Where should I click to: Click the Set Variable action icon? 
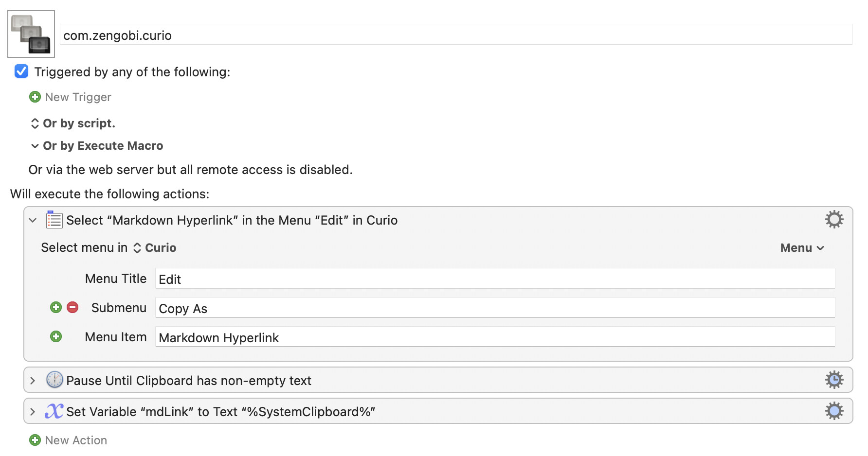pos(54,411)
